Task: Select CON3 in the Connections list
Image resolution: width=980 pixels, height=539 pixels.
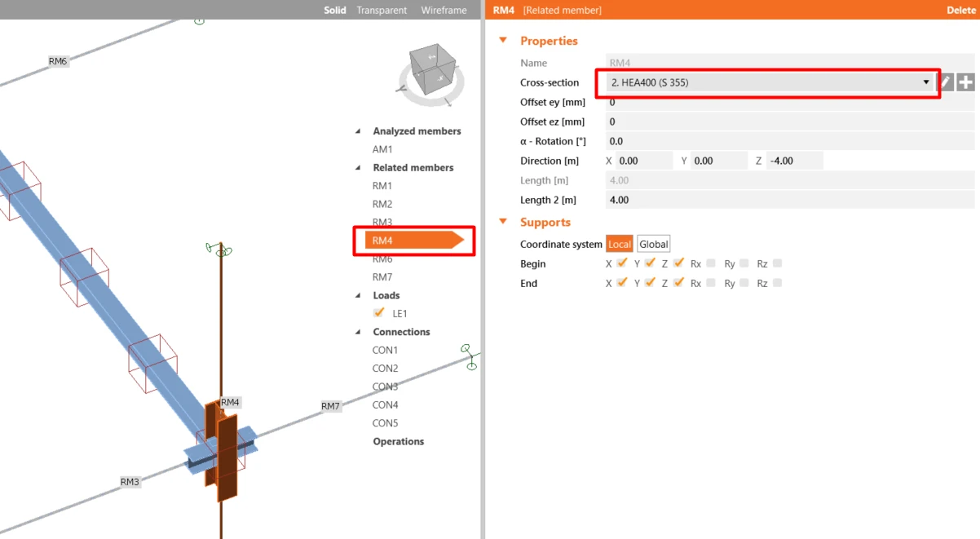Action: pyautogui.click(x=386, y=387)
